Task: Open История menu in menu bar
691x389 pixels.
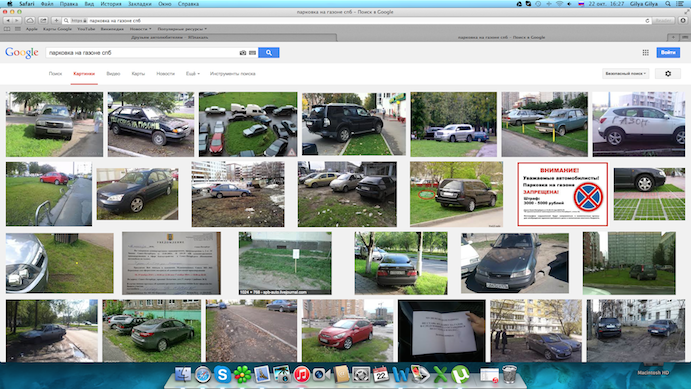Action: point(111,4)
